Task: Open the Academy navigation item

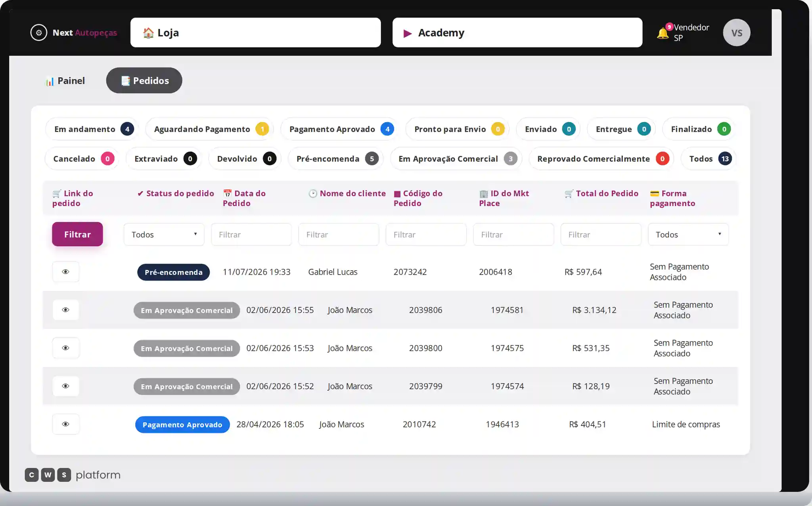Action: click(517, 32)
